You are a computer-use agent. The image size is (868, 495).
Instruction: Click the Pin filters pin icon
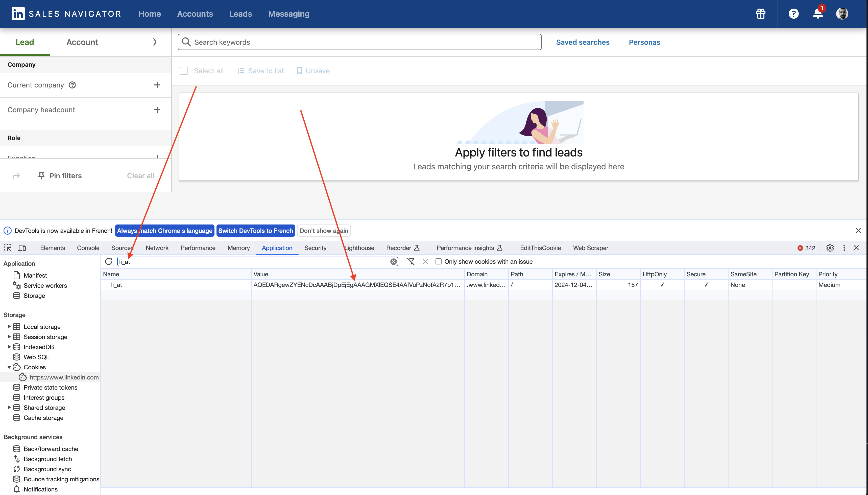[x=41, y=175]
